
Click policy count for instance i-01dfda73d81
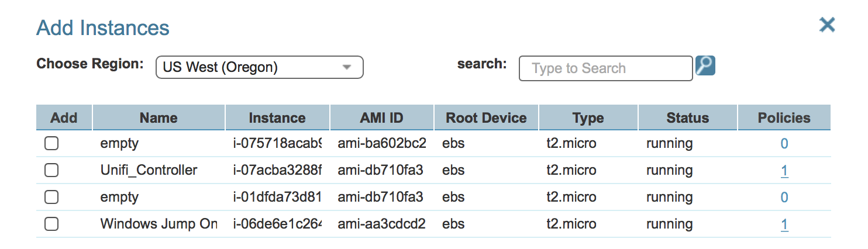click(784, 198)
